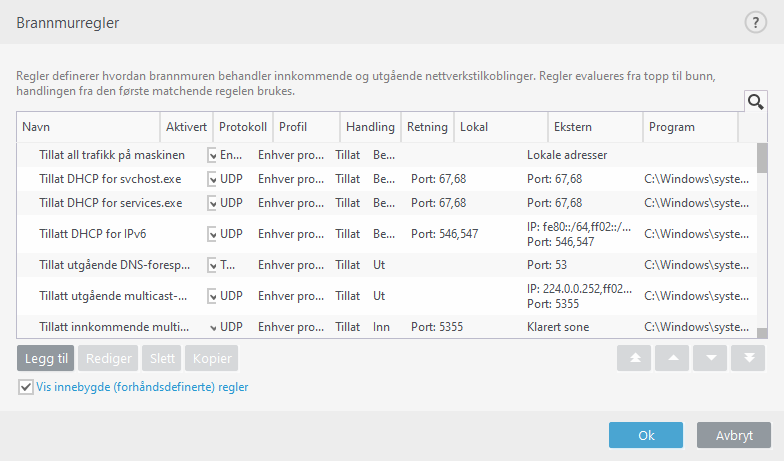Image resolution: width=784 pixels, height=461 pixels.
Task: Click the Vis innebygde regler link text
Action: tap(142, 387)
